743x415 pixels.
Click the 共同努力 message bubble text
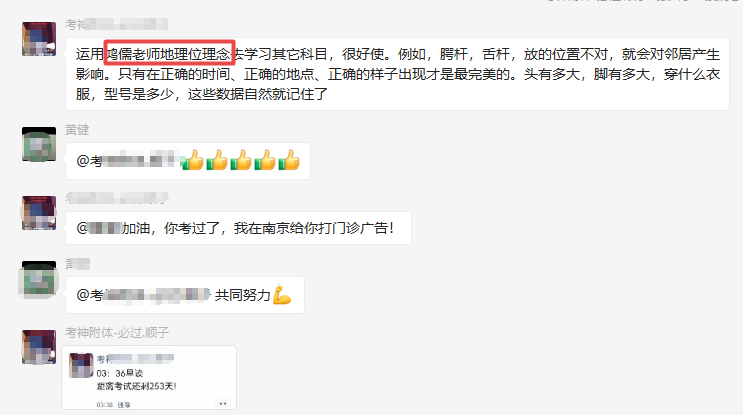(242, 295)
